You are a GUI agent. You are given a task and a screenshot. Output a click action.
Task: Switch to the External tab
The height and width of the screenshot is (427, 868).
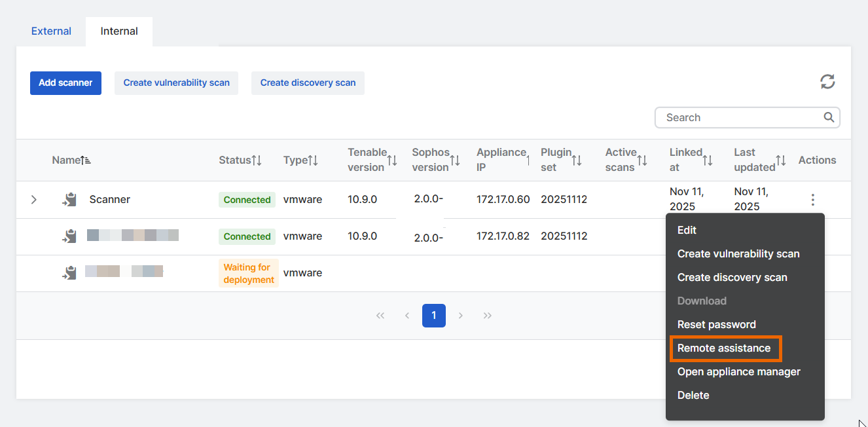tap(50, 31)
